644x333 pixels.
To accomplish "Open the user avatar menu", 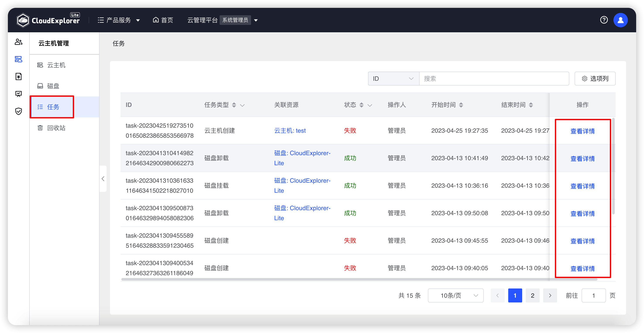I will pyautogui.click(x=620, y=20).
